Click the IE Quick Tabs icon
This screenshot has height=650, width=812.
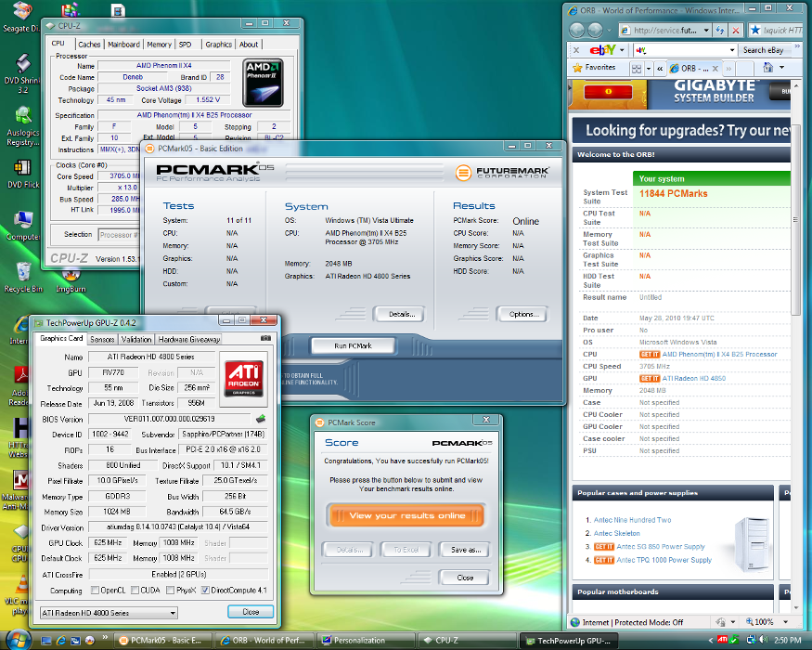tap(637, 69)
